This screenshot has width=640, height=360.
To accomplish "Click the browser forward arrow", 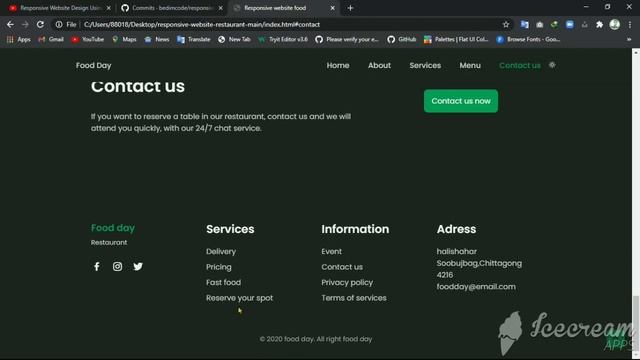I will point(25,24).
